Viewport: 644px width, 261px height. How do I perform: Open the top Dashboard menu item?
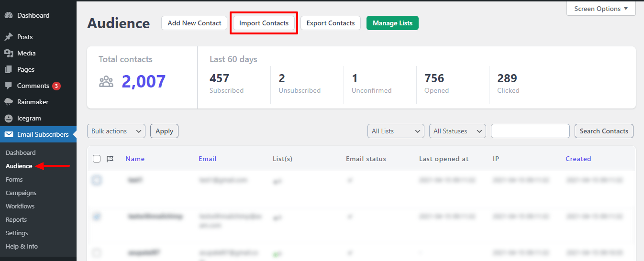[x=33, y=15]
